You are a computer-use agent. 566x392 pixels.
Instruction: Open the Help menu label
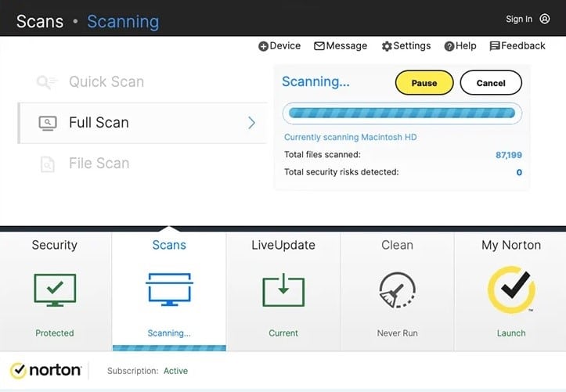click(x=466, y=46)
